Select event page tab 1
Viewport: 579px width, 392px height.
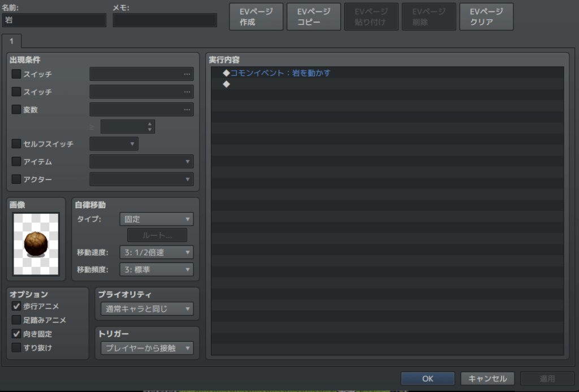(11, 41)
